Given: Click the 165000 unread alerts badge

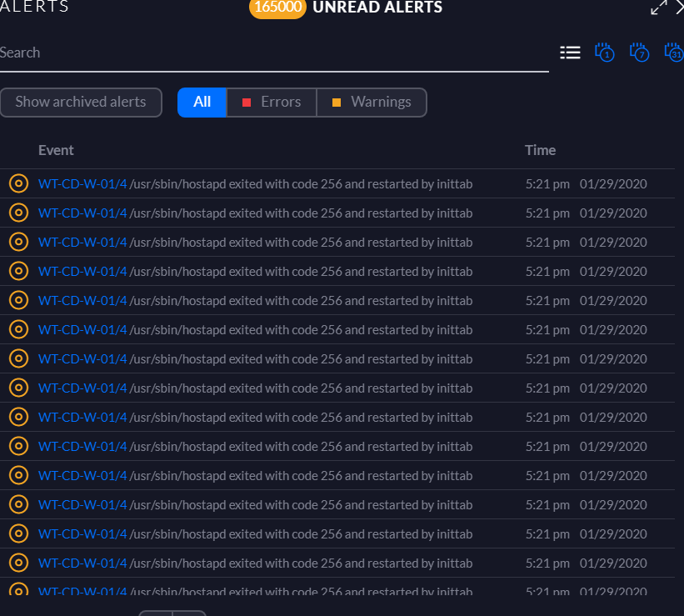Looking at the screenshot, I should pos(277,8).
